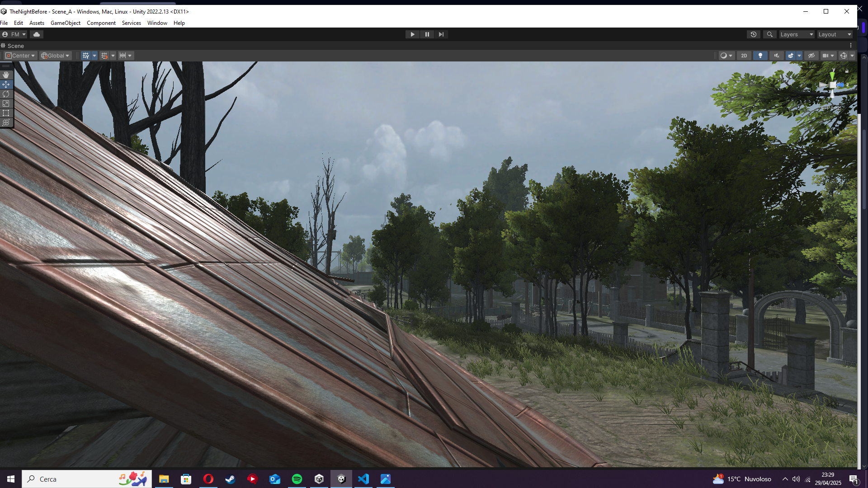Screen dimensions: 868x488
Task: Open the Edit menu
Action: 19,23
